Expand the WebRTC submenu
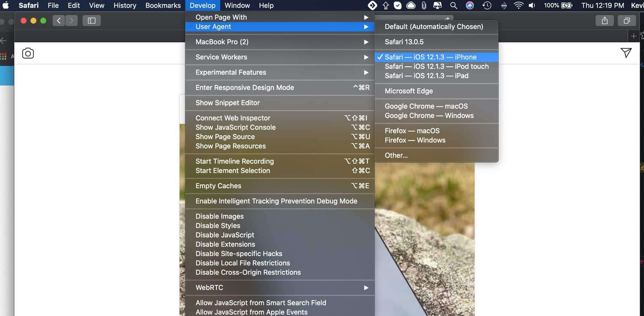Viewport: 644px width, 316px height. (280, 288)
